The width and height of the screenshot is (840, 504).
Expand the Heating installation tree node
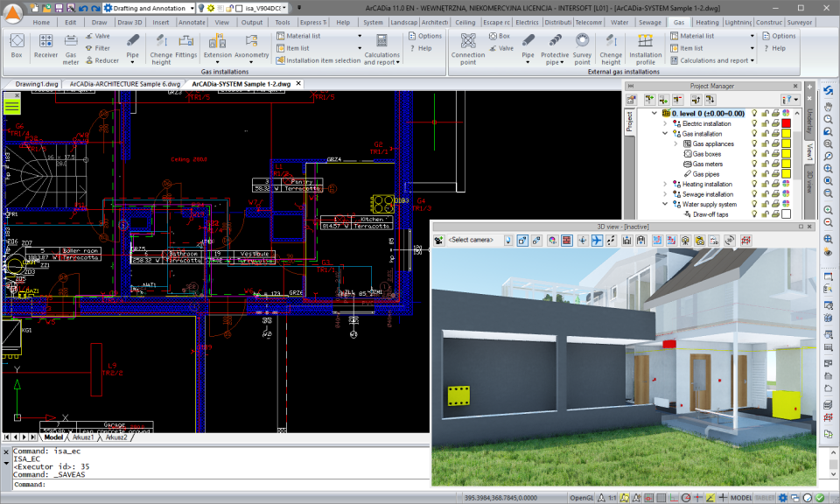pos(665,184)
